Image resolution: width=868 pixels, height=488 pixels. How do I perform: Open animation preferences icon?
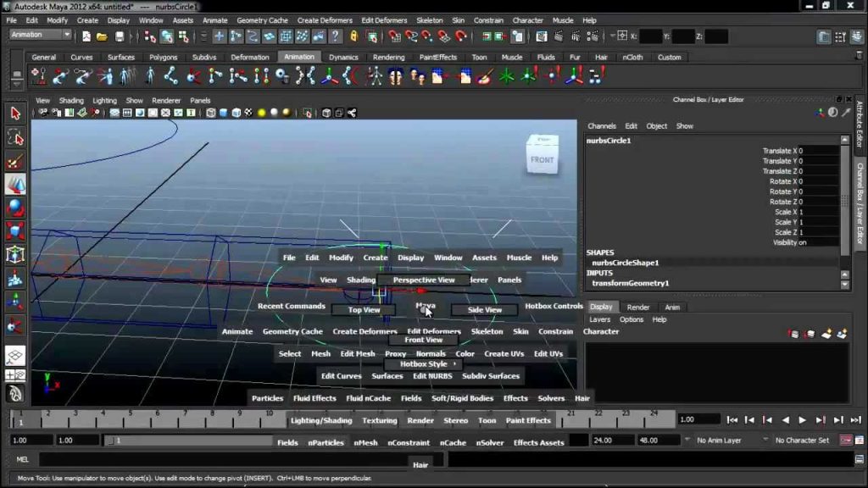860,441
